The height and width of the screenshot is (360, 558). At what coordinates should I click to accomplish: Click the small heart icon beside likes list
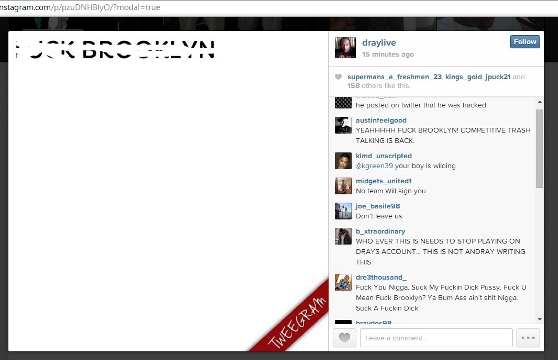click(338, 77)
